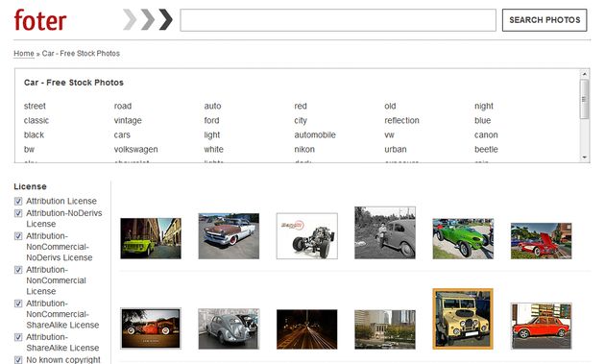Select the red tag
Image resolution: width=605 pixels, height=364 pixels.
point(301,106)
